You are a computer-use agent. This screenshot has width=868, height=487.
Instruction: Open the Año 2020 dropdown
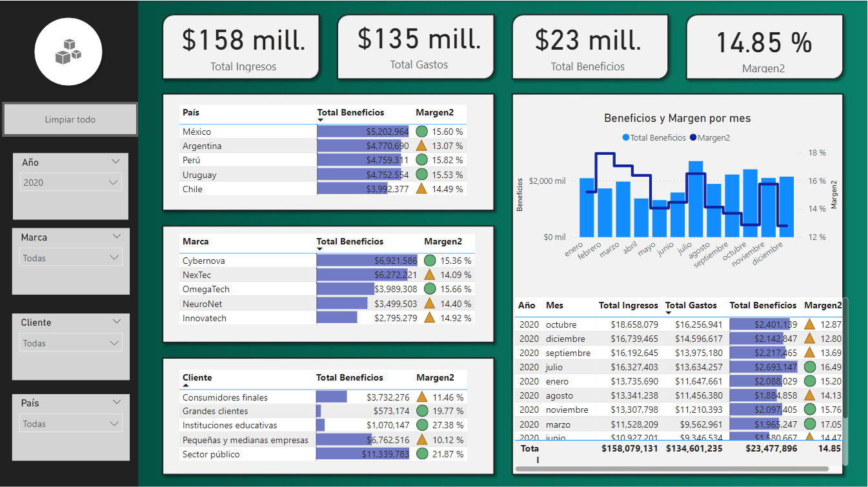pyautogui.click(x=70, y=183)
